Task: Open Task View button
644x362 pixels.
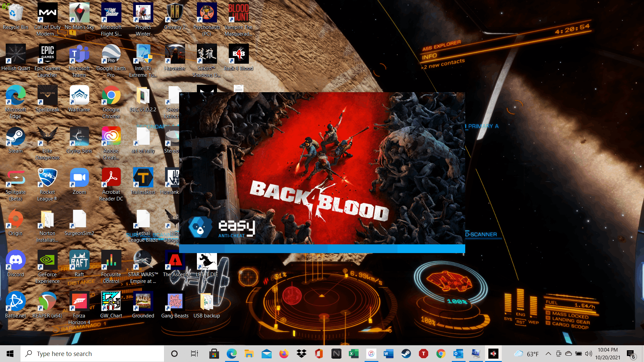Action: [x=194, y=354]
